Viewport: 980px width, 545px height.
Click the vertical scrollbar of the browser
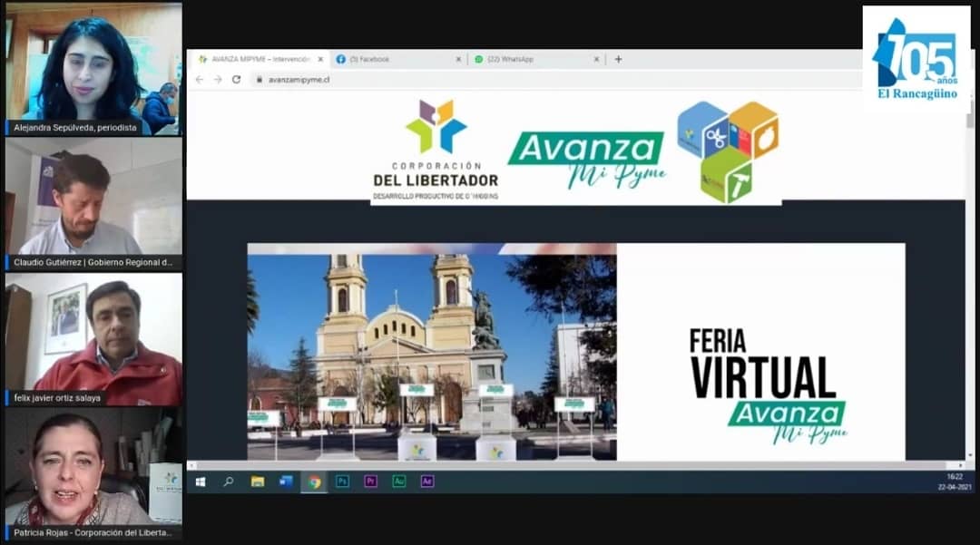[970, 275]
